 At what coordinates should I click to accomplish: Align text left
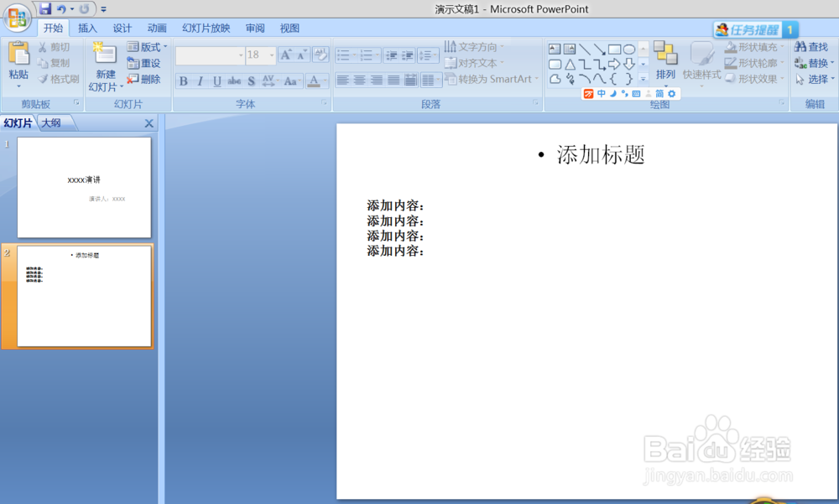342,81
